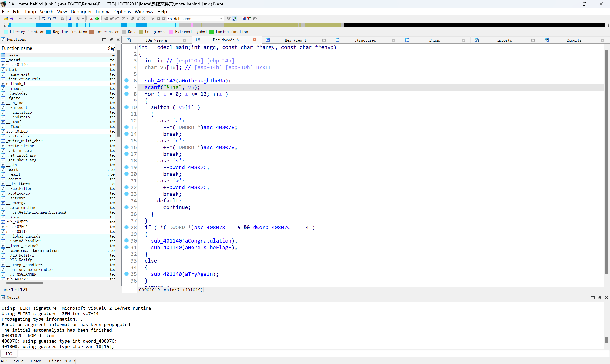Click the red warning triangle icon
This screenshot has width=610, height=364.
coord(91,19)
